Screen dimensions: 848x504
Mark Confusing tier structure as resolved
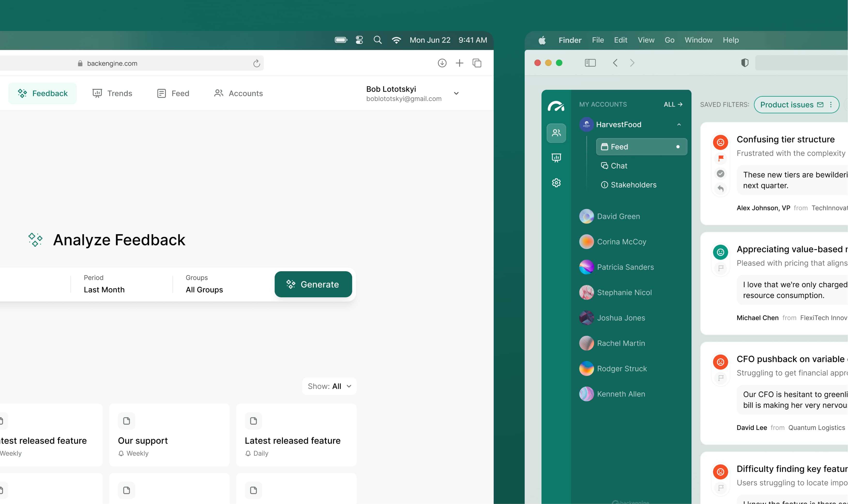[x=721, y=173]
